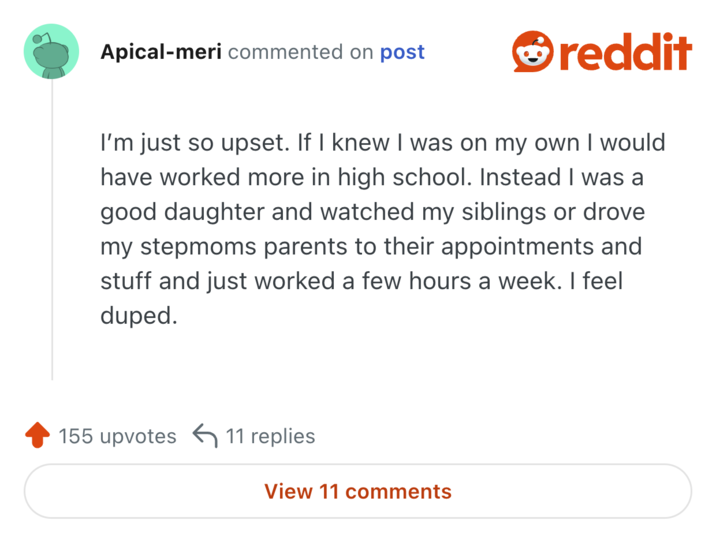Open the blue "post" link
Image resolution: width=716 pixels, height=539 pixels.
point(402,52)
